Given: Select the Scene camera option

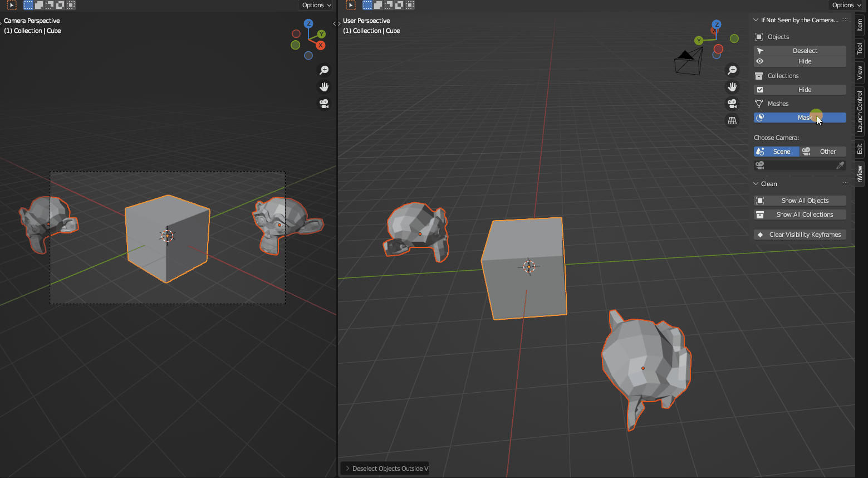Looking at the screenshot, I should click(777, 152).
